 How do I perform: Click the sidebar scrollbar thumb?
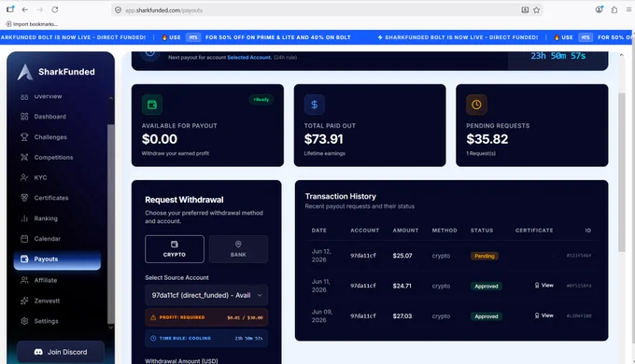click(x=110, y=224)
